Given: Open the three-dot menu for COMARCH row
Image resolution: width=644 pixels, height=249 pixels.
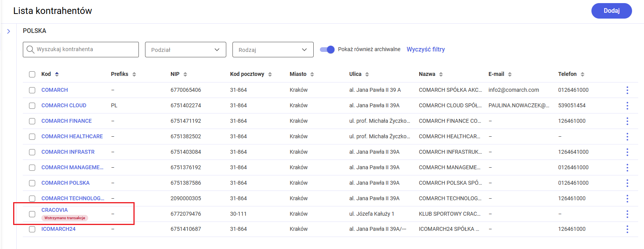Looking at the screenshot, I should tap(627, 90).
